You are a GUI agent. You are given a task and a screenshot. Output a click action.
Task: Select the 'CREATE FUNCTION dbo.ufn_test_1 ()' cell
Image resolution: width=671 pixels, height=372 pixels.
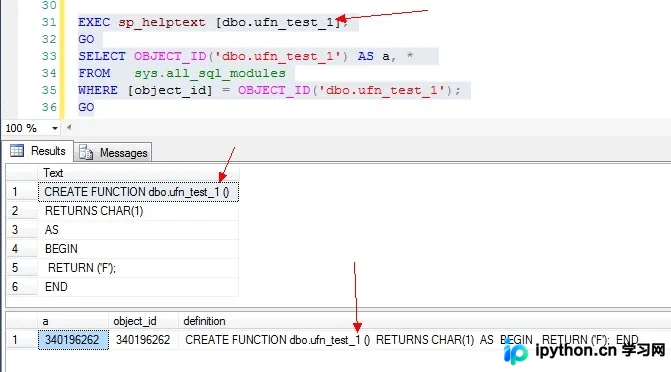click(x=138, y=192)
